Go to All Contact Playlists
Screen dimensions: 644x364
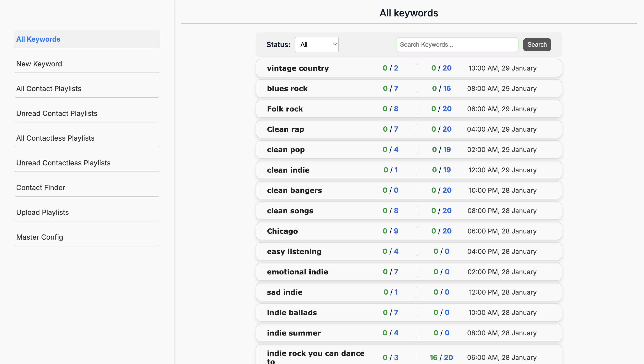click(x=87, y=89)
